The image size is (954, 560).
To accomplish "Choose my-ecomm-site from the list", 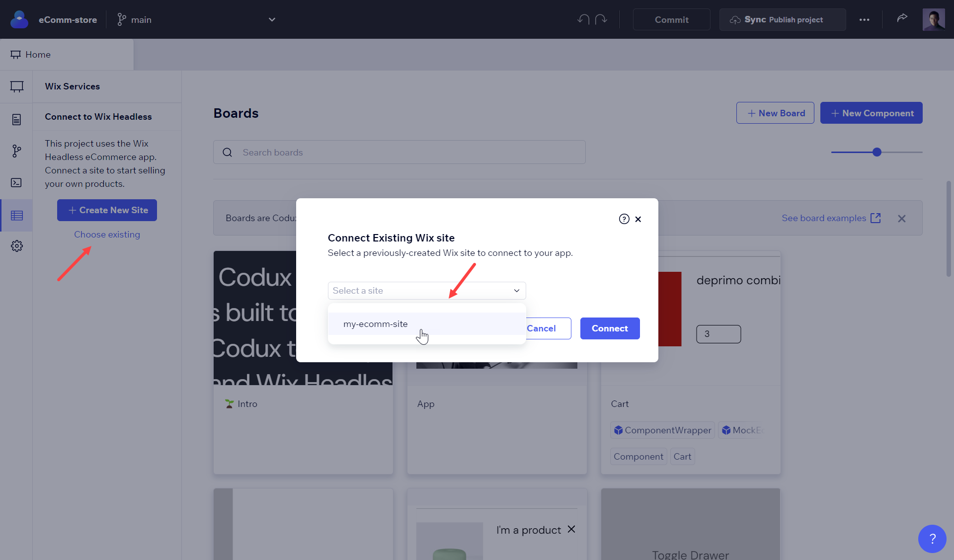I will (427, 324).
